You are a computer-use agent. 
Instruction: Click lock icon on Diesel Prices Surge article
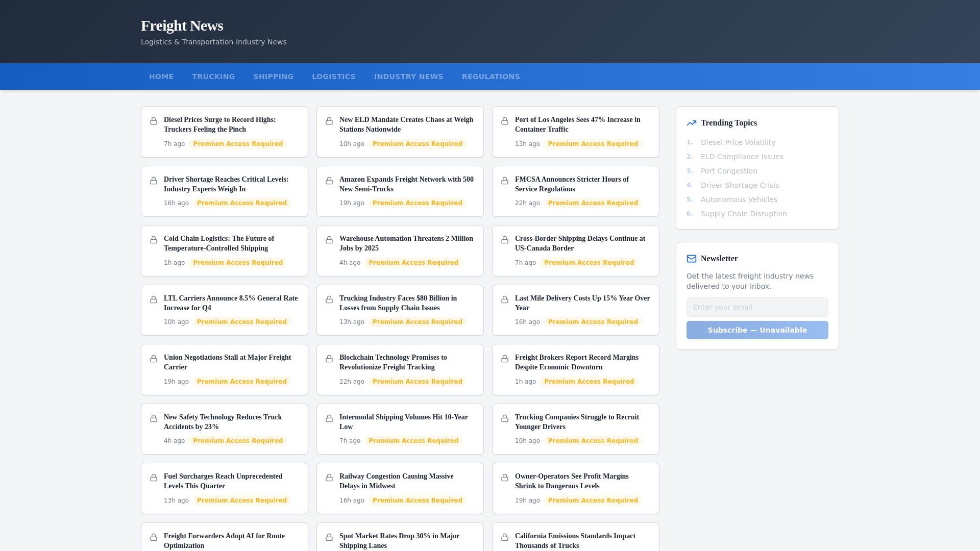point(154,121)
